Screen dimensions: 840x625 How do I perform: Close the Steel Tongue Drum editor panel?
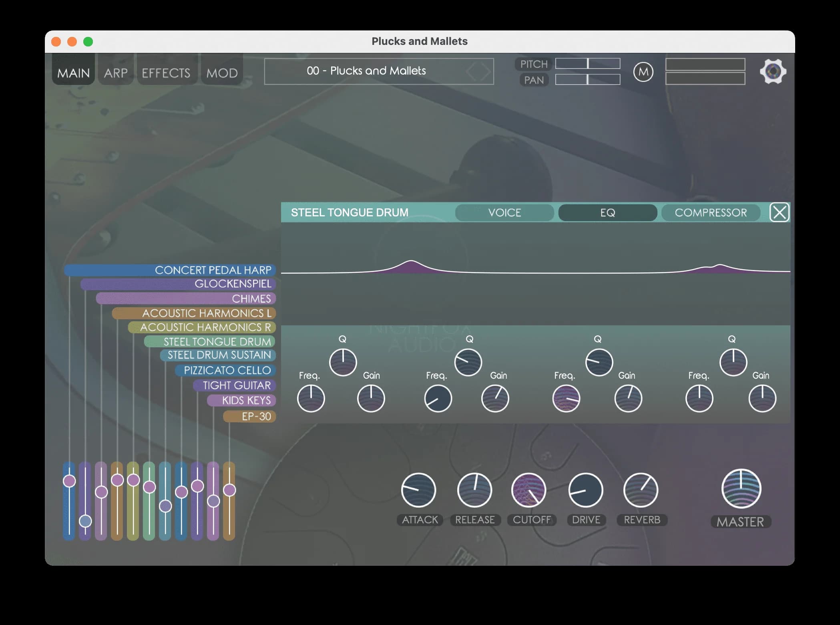[x=780, y=213]
